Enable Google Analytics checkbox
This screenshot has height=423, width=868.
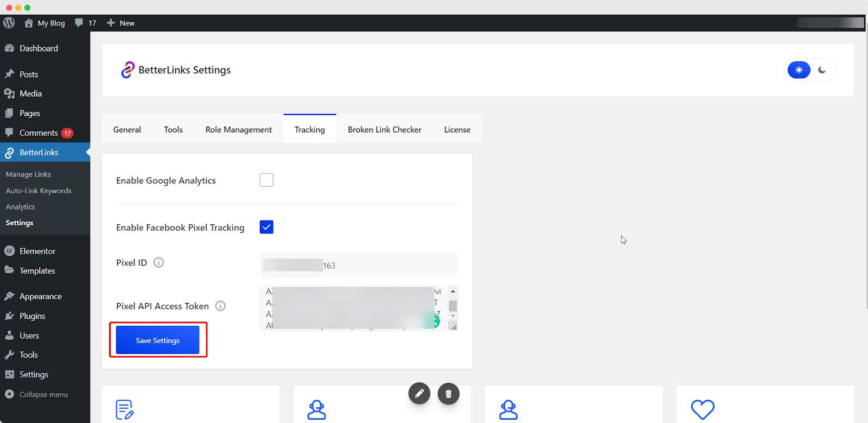tap(266, 180)
